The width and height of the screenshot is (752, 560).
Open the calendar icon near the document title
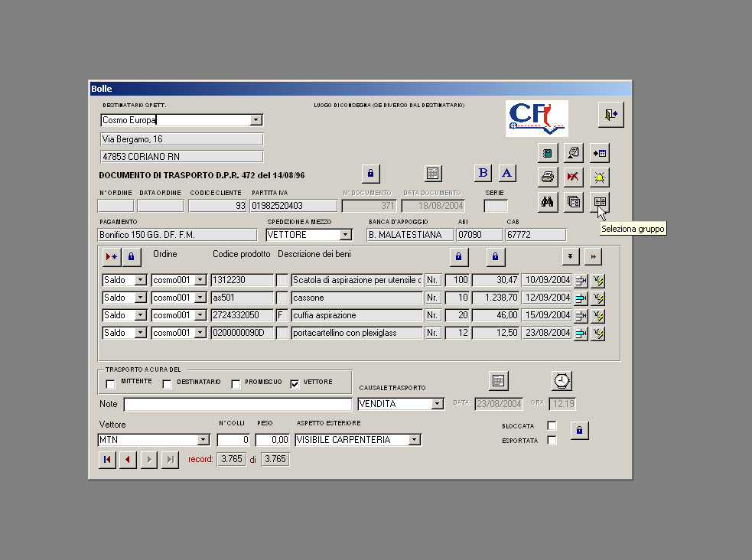coord(433,174)
